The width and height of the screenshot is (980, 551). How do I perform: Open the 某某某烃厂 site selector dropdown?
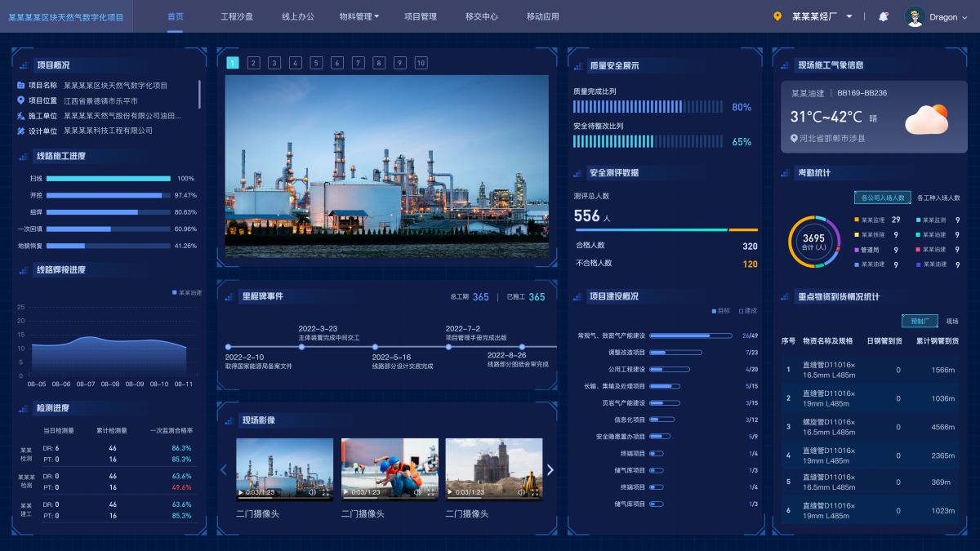(849, 16)
